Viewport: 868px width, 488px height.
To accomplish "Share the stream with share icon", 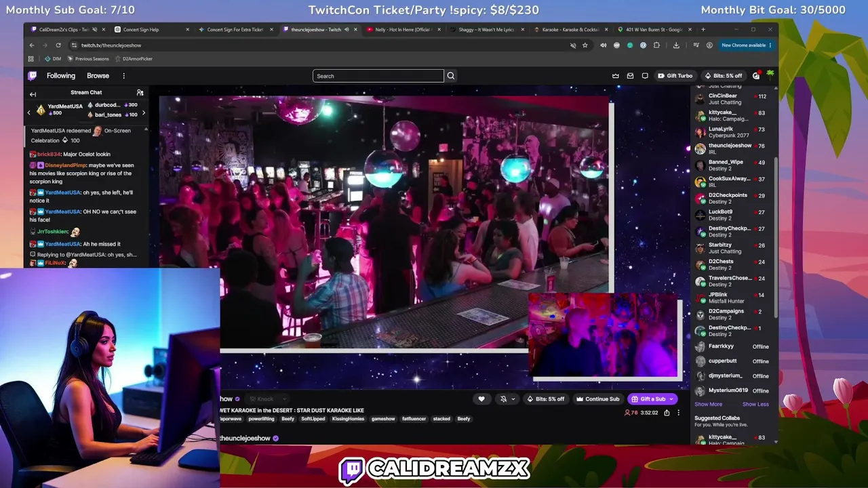I will [667, 413].
